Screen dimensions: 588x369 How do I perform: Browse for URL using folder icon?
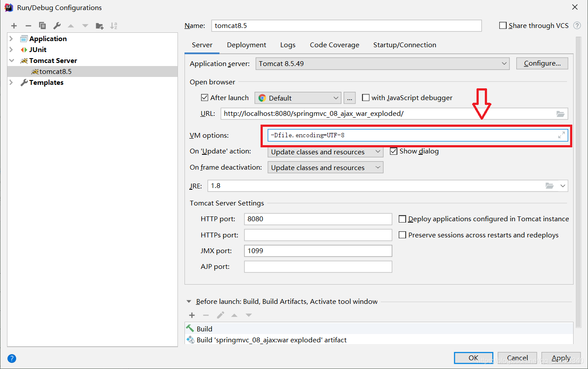coord(560,114)
